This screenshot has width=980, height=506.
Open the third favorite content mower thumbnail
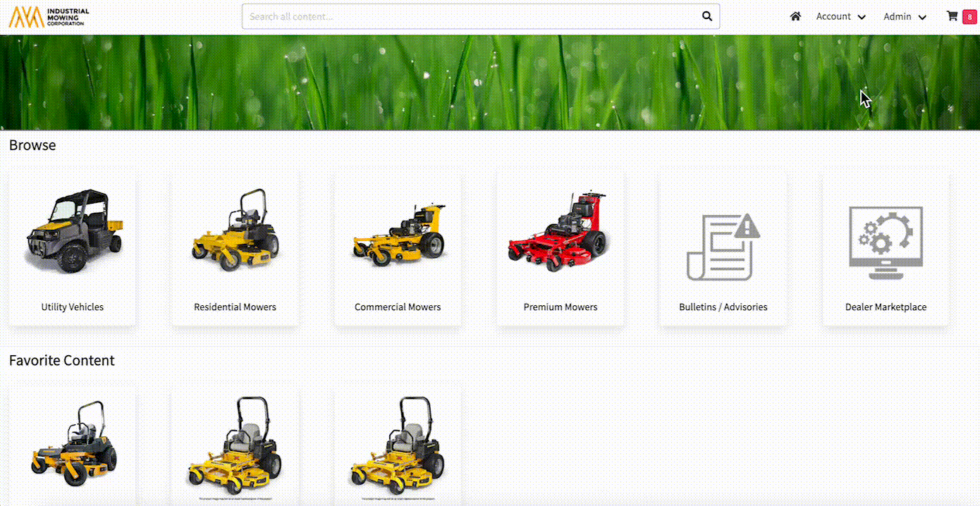[x=398, y=444]
